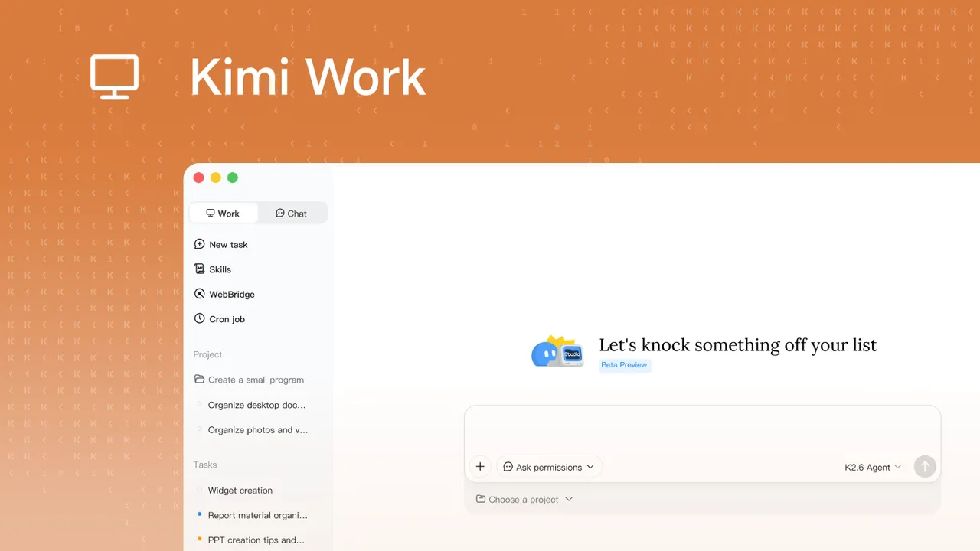Click the folder icon beside Create a small program
The height and width of the screenshot is (551, 980).
pyautogui.click(x=200, y=379)
